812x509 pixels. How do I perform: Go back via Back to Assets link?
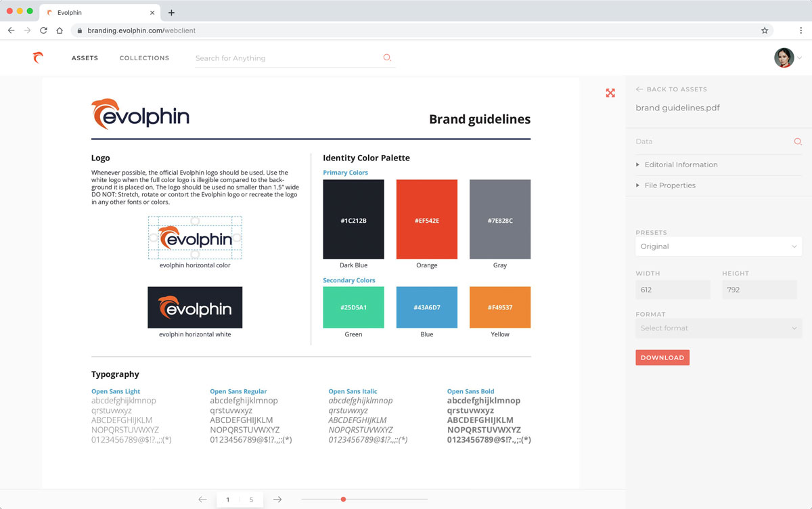[x=671, y=89]
